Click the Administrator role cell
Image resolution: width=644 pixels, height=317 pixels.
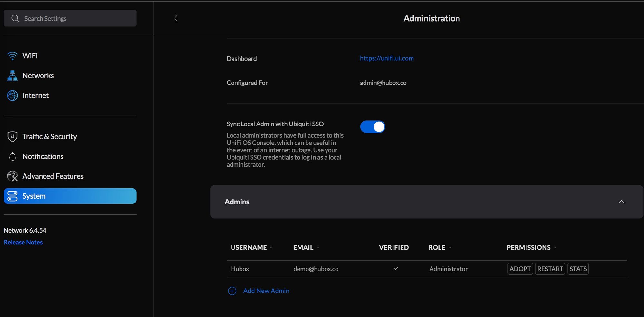coord(448,269)
